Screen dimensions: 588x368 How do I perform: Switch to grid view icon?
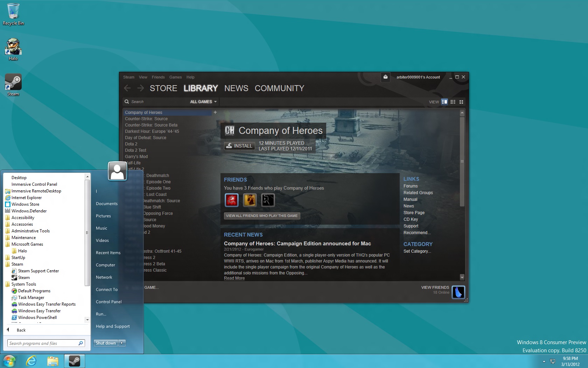pyautogui.click(x=461, y=102)
